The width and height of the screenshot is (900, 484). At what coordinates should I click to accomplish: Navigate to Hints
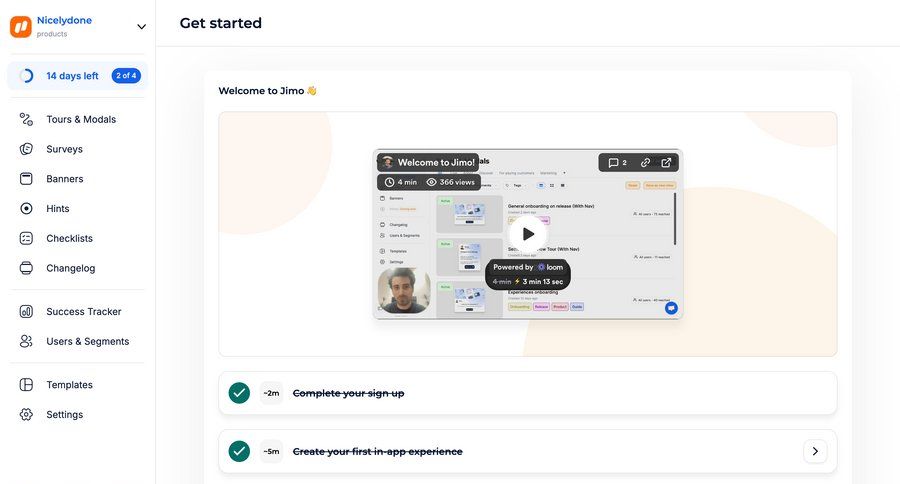point(58,209)
